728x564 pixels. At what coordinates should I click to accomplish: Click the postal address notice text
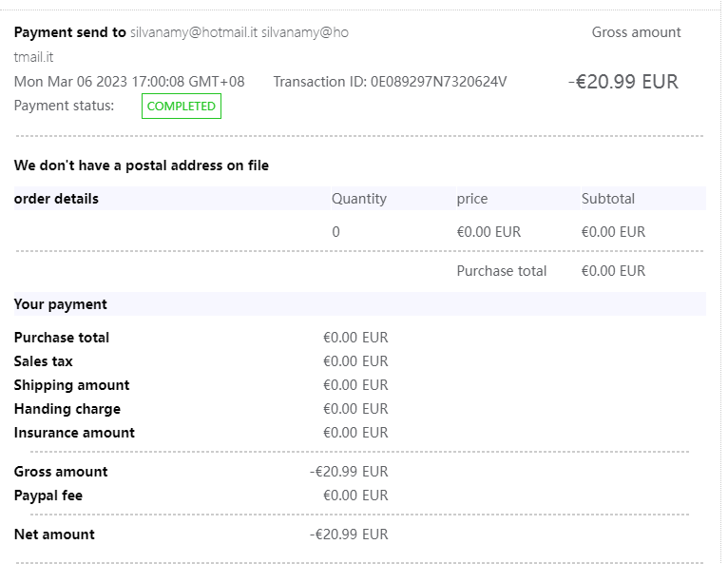pyautogui.click(x=142, y=165)
